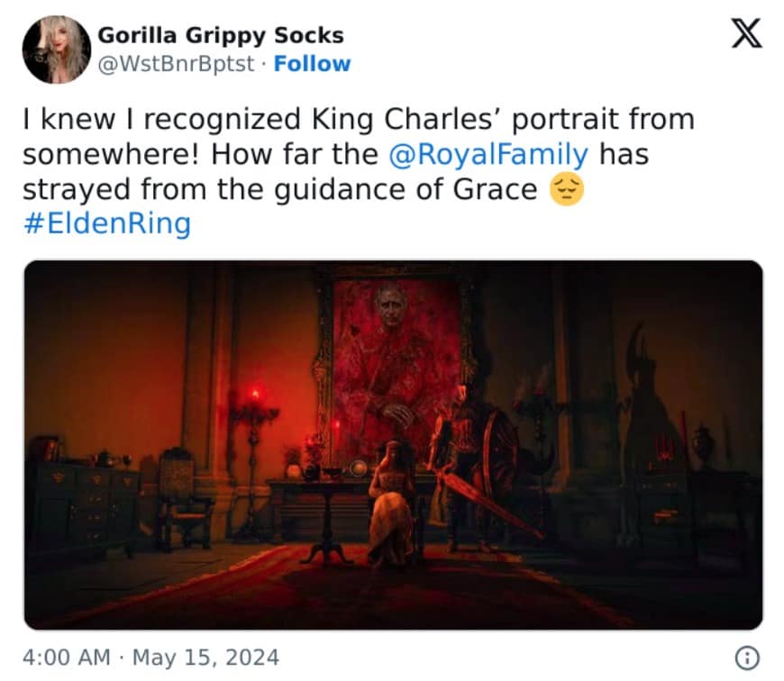This screenshot has height=681, width=784.
Task: Click the Gorilla Grippy Socks profile avatar
Action: pyautogui.click(x=54, y=50)
